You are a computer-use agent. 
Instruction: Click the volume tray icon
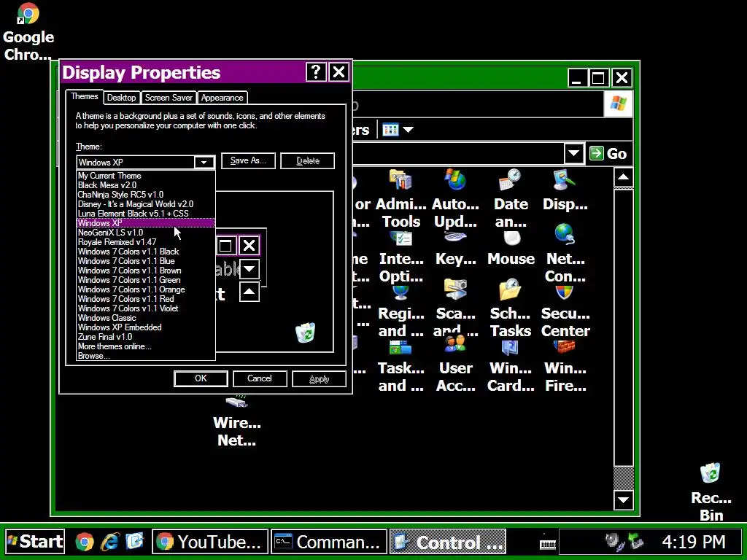point(613,542)
